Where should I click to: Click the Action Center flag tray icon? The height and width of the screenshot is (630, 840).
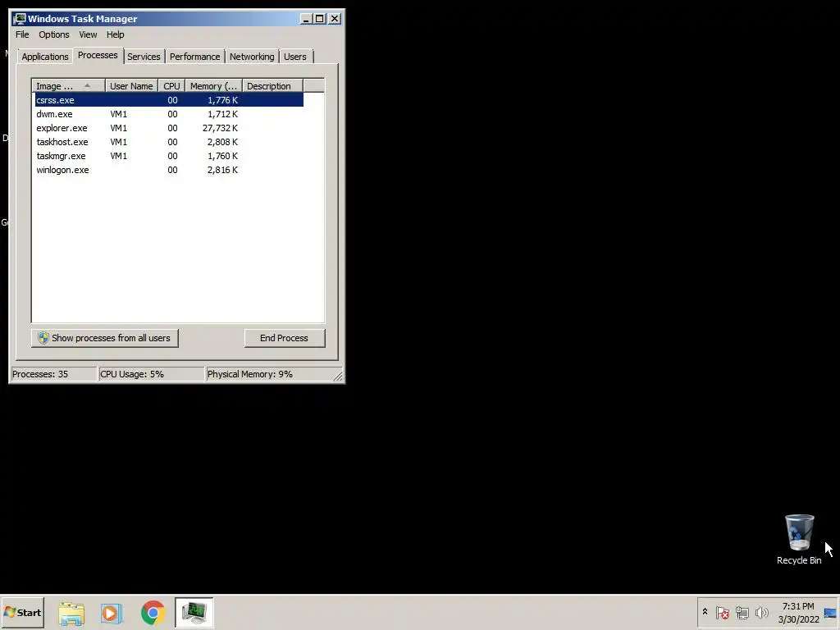click(722, 612)
